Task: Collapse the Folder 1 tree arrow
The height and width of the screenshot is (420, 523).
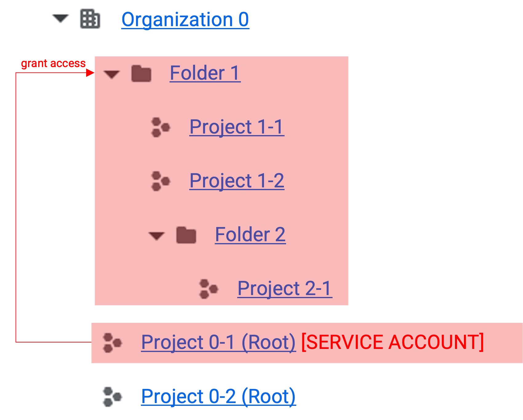Action: [112, 74]
